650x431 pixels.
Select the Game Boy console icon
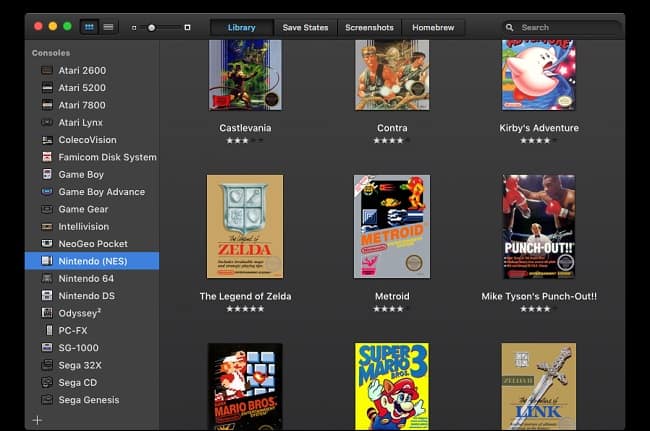(47, 174)
